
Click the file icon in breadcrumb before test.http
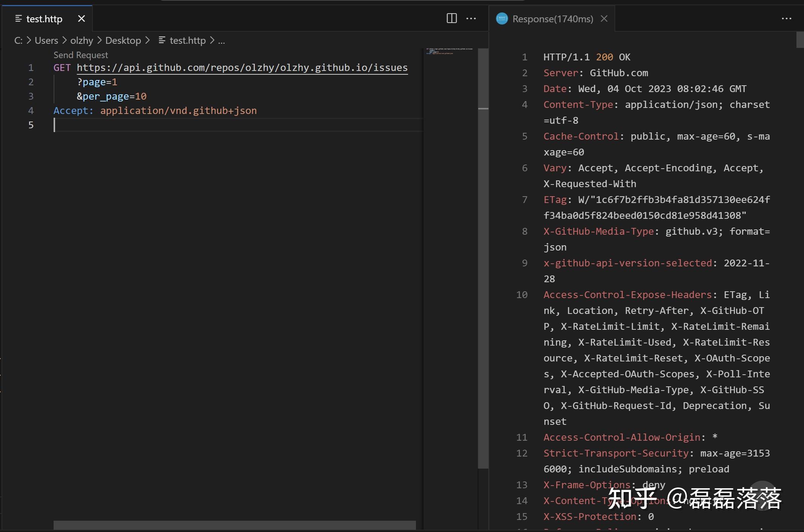(x=162, y=40)
